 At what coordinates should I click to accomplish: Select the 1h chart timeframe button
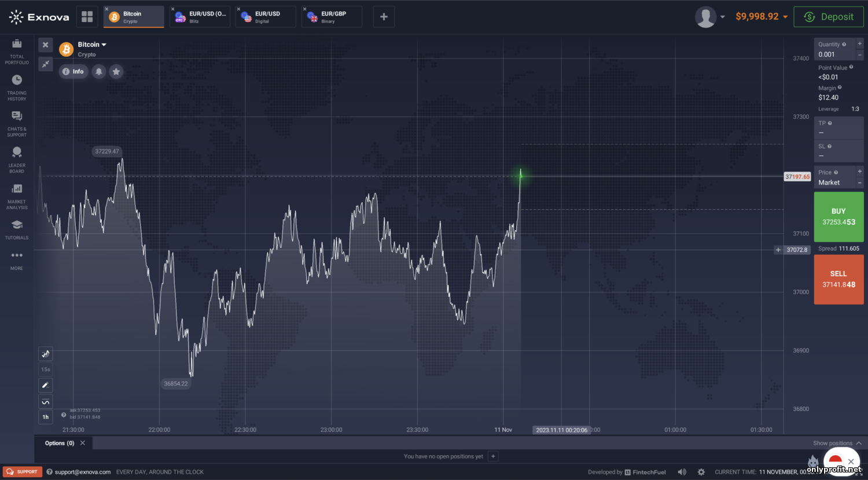(46, 417)
